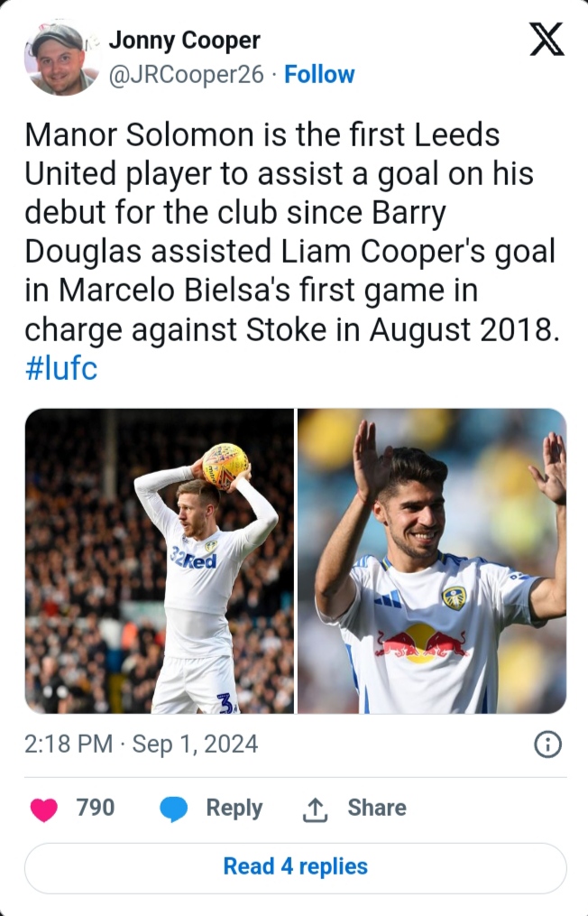Screen dimensions: 588x916
Task: Open the info circle icon
Action: [548, 745]
